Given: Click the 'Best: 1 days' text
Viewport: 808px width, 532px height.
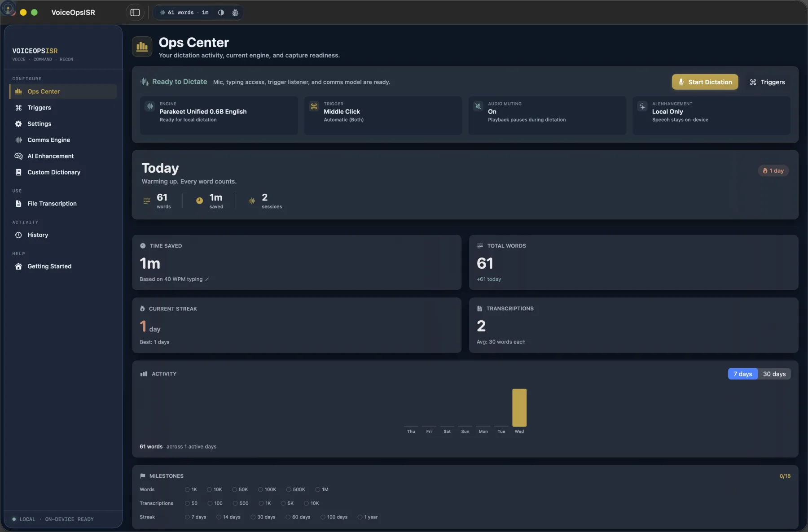Looking at the screenshot, I should pos(154,342).
